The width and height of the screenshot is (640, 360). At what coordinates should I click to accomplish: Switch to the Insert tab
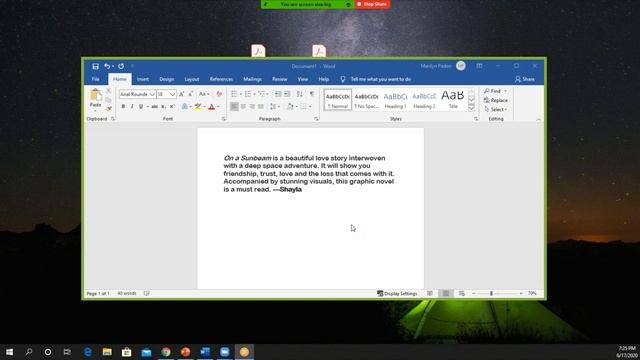[143, 79]
